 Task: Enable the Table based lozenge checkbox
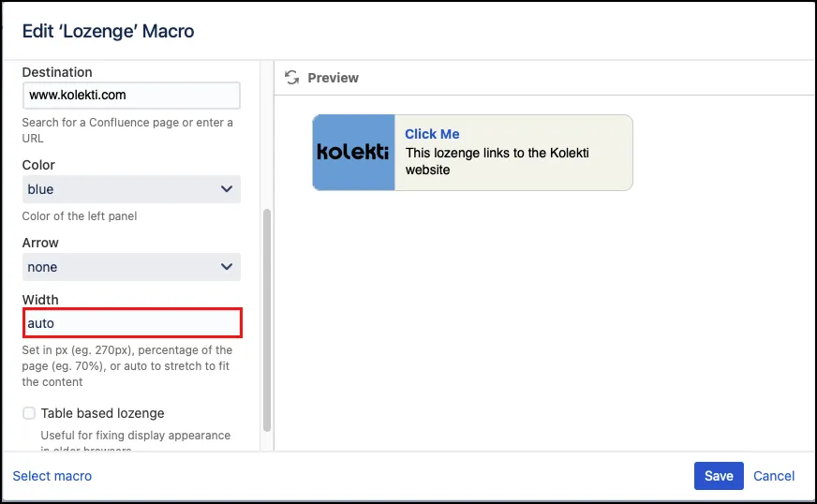(29, 413)
